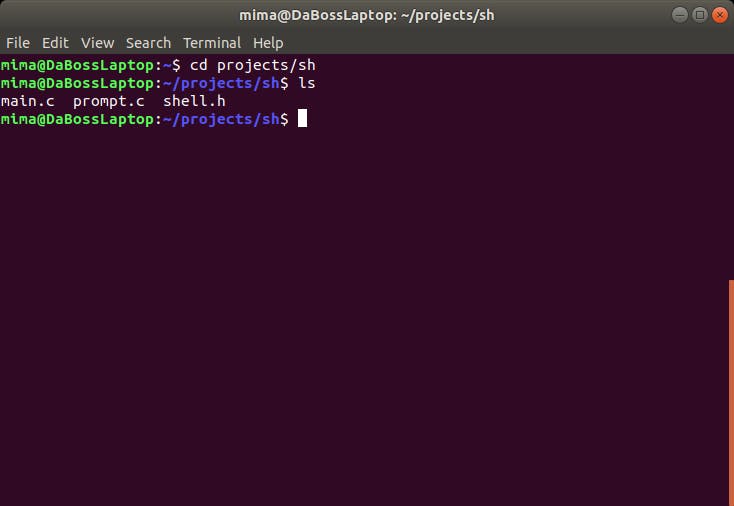This screenshot has height=506, width=734.
Task: Click the 'cd projects/sh' command text
Action: (252, 66)
